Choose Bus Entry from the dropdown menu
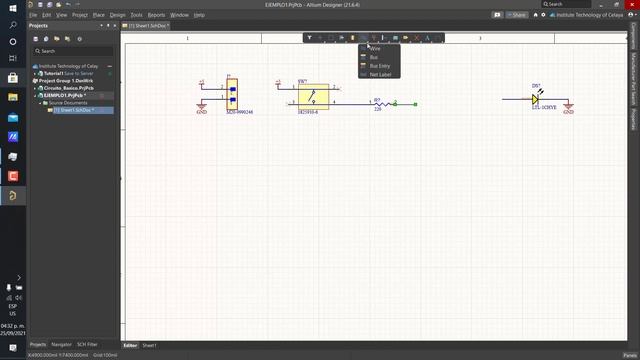 379,66
